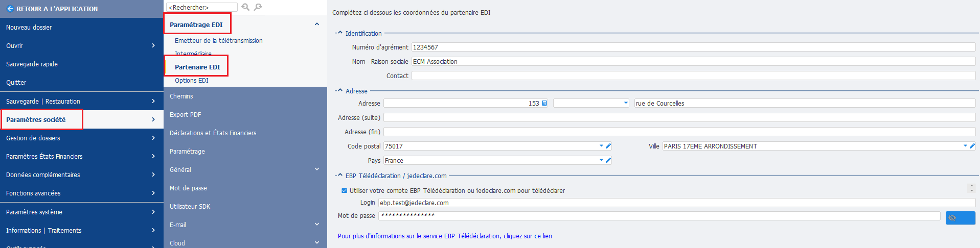The image size is (980, 248).
Task: Click the Adresse (suite) field
Action: [679, 117]
